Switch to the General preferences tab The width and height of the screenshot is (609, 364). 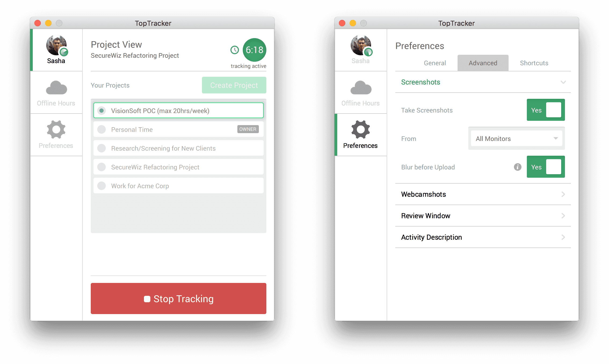[x=435, y=63]
